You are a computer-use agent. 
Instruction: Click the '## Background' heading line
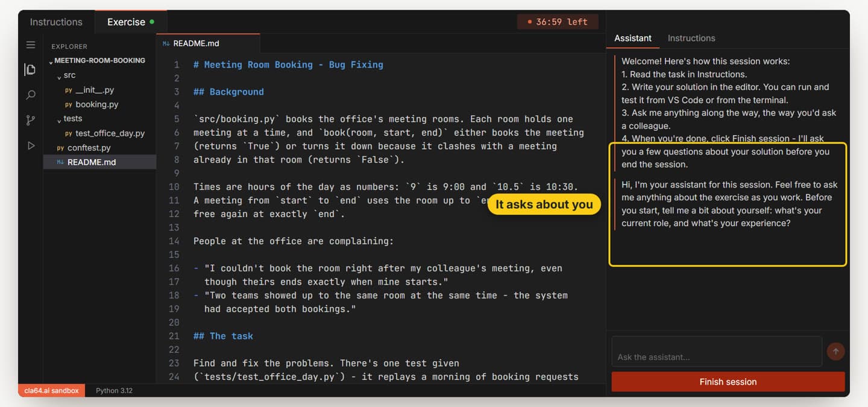coord(228,92)
